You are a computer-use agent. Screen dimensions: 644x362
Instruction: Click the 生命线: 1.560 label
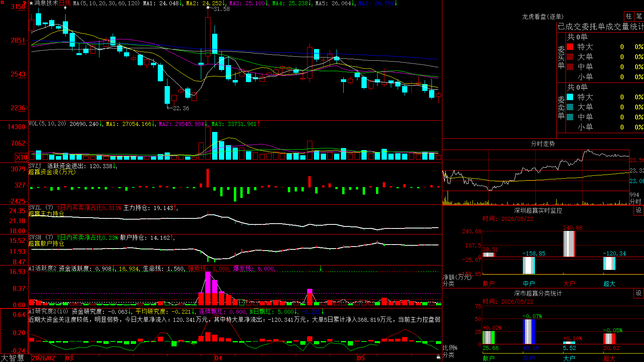pyautogui.click(x=164, y=269)
